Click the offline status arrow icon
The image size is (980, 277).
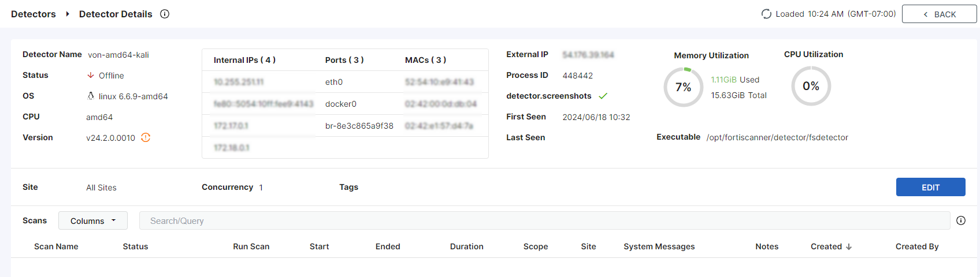point(91,76)
